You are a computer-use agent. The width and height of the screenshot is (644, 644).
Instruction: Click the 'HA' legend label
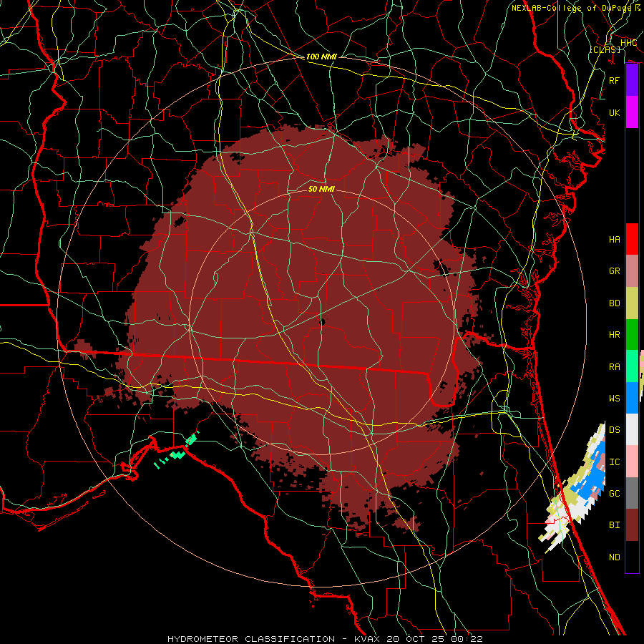pos(614,239)
